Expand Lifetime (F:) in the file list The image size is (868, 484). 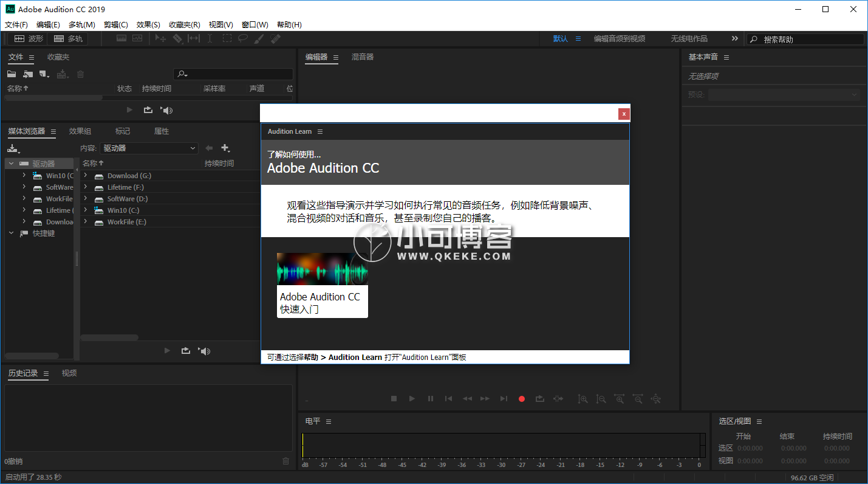(86, 187)
